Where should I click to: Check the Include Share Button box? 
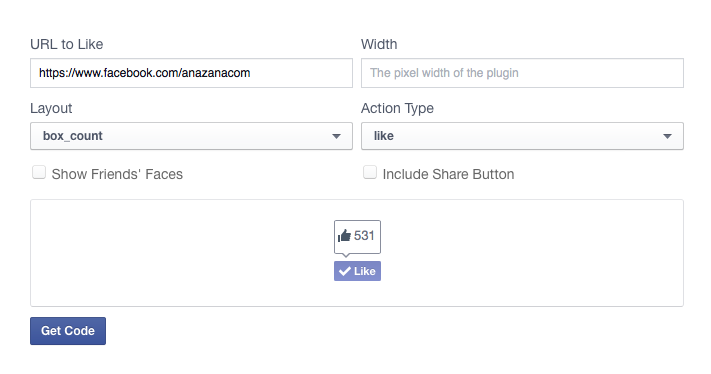coord(370,172)
